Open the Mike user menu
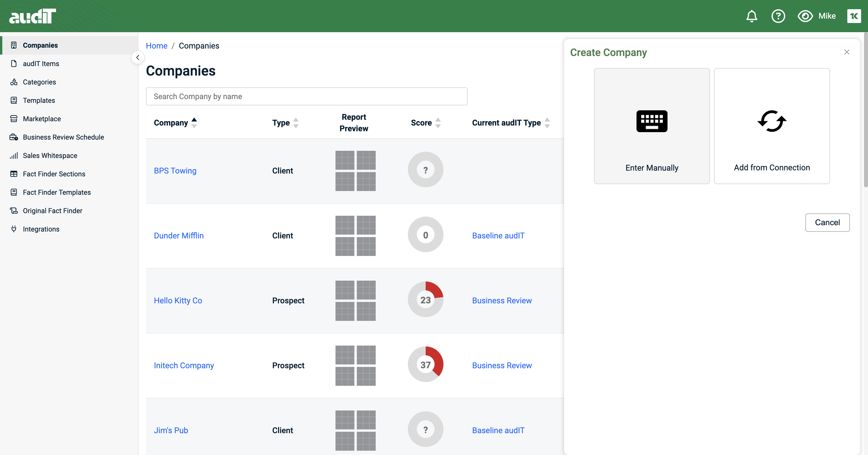 [827, 16]
